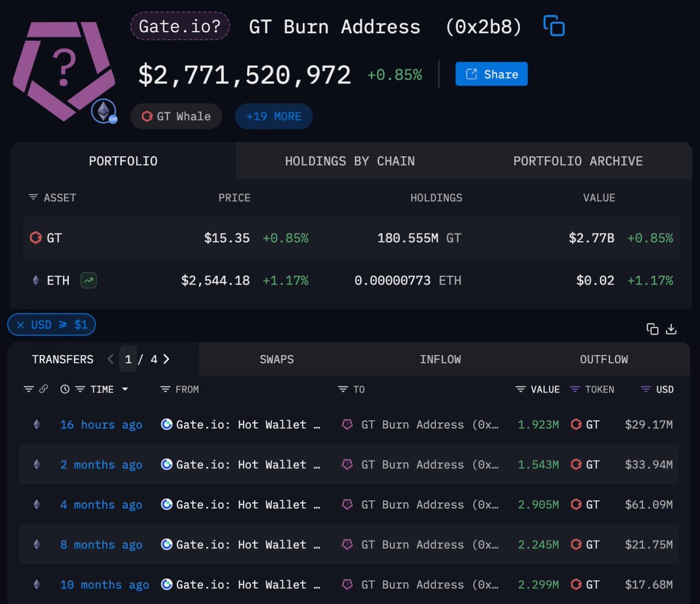Viewport: 700px width, 604px height.
Task: Click the clock icon in TIME header
Action: tap(65, 389)
